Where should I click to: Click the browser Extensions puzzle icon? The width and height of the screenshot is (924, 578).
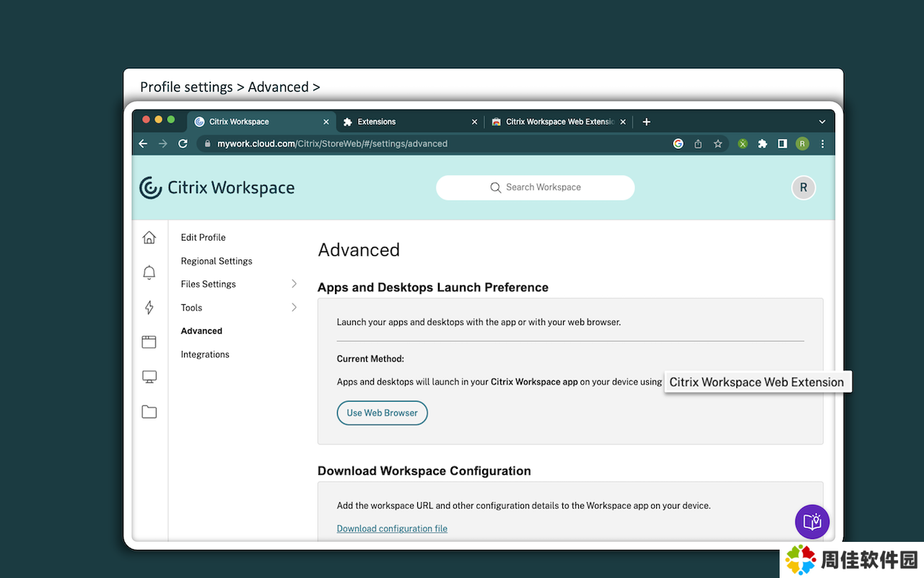coord(762,144)
